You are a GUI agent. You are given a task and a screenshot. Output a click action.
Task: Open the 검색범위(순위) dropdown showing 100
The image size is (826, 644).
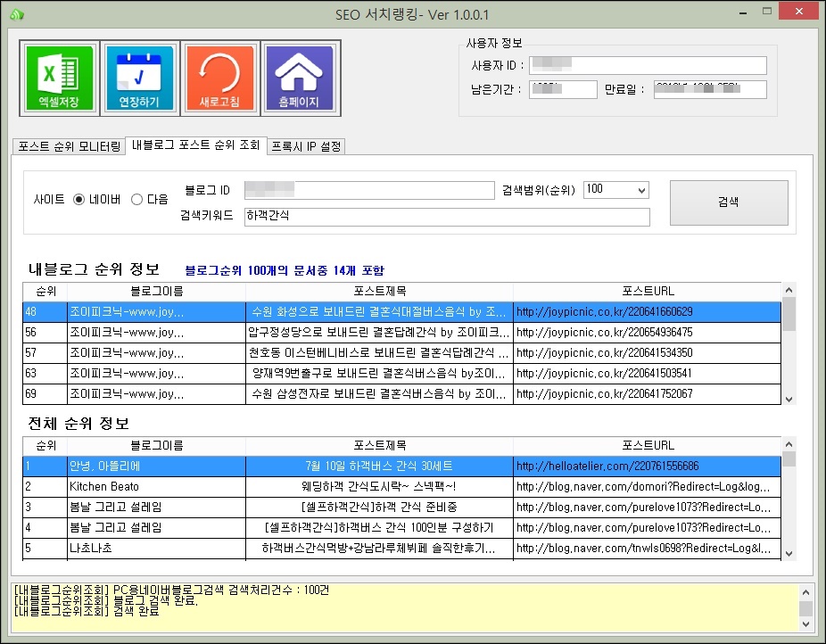[x=615, y=190]
